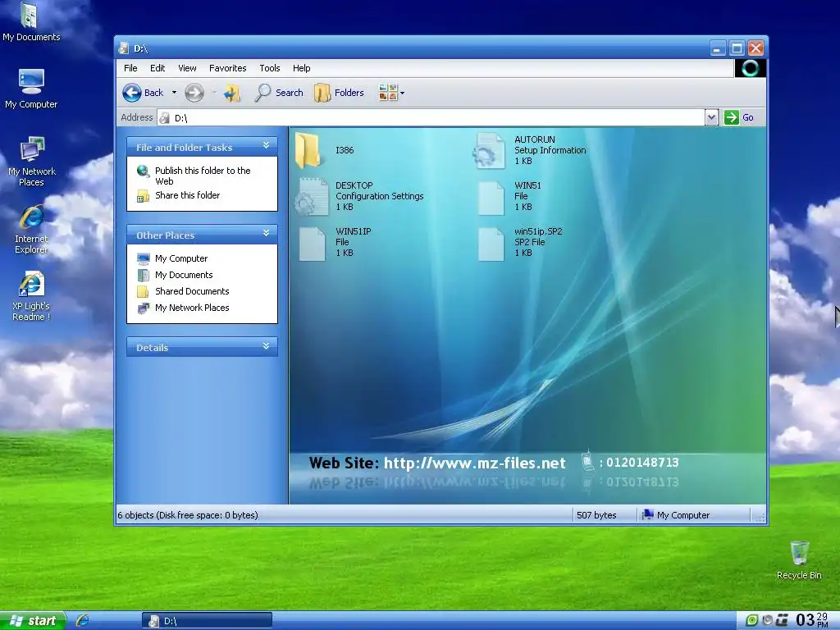Open the Favorites menu
The width and height of the screenshot is (840, 630).
[228, 68]
